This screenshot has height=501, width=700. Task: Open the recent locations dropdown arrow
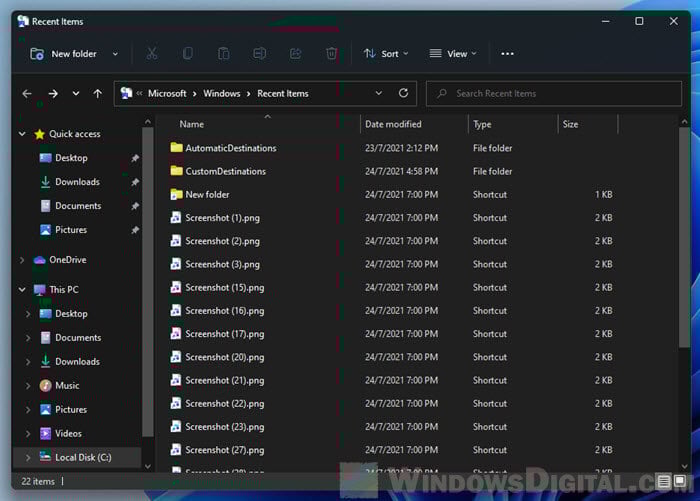coord(76,94)
